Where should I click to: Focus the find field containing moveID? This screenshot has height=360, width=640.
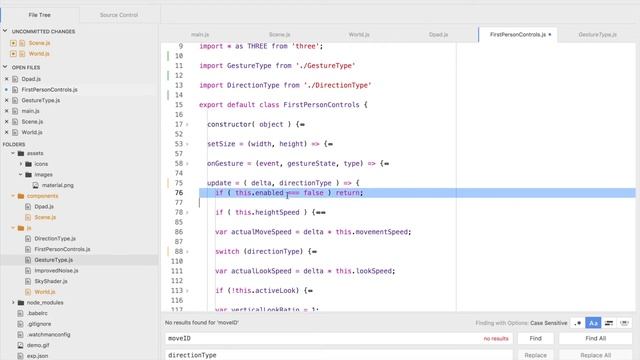(x=338, y=338)
